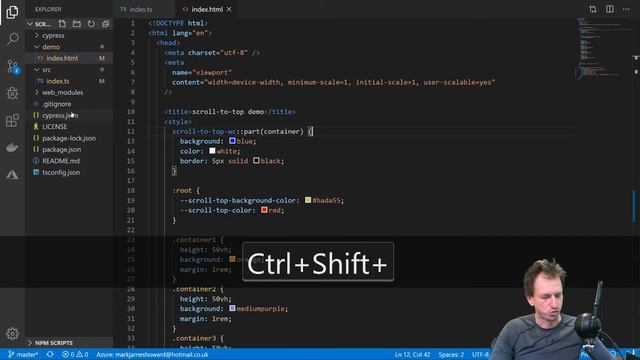Screen dimensions: 640x360
Task: Click the scroll-to-top-wc::part(container) selector text
Action: [x=238, y=131]
